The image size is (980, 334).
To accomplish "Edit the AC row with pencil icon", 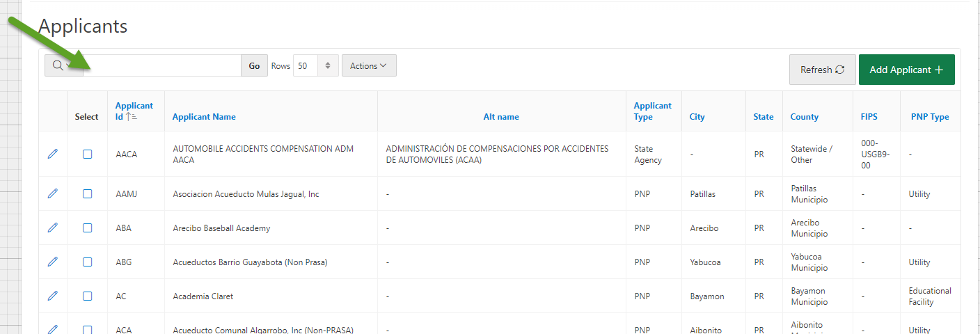I will pyautogui.click(x=53, y=296).
